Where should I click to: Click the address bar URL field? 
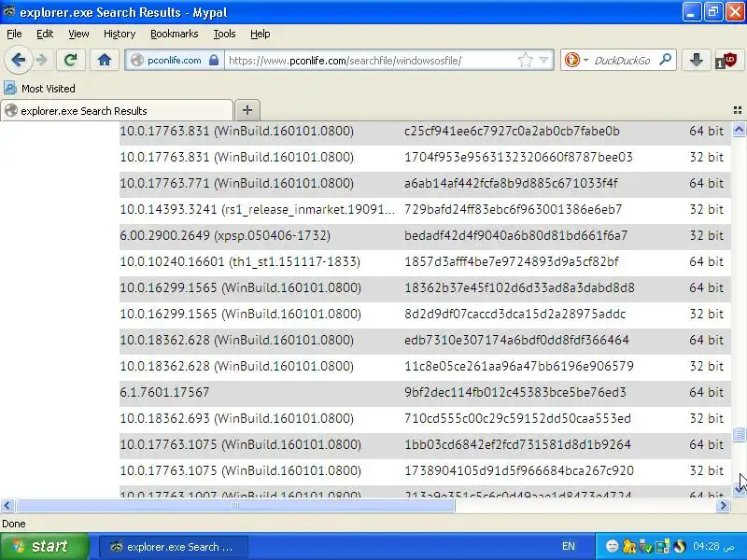372,61
